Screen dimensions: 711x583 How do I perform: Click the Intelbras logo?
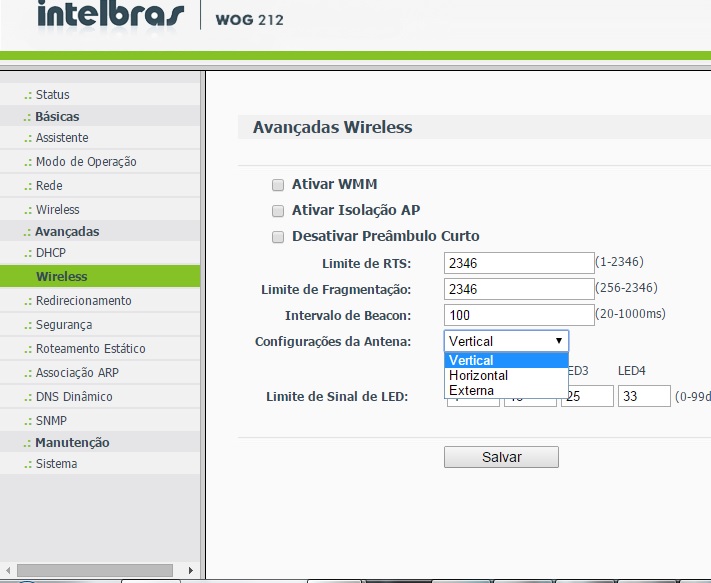click(x=110, y=15)
